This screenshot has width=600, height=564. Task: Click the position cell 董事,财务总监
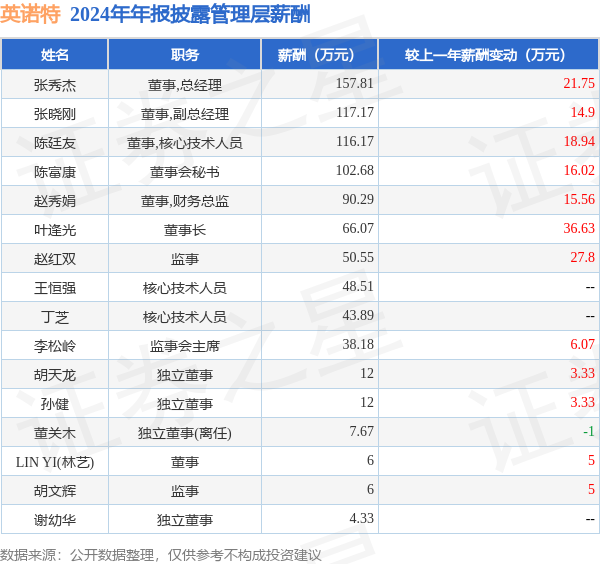point(185,200)
